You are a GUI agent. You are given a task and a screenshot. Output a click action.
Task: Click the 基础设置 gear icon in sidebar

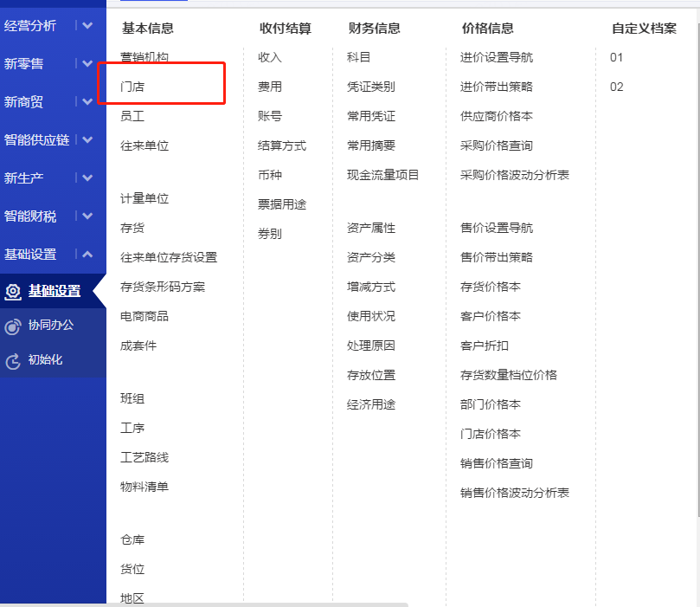tap(13, 292)
